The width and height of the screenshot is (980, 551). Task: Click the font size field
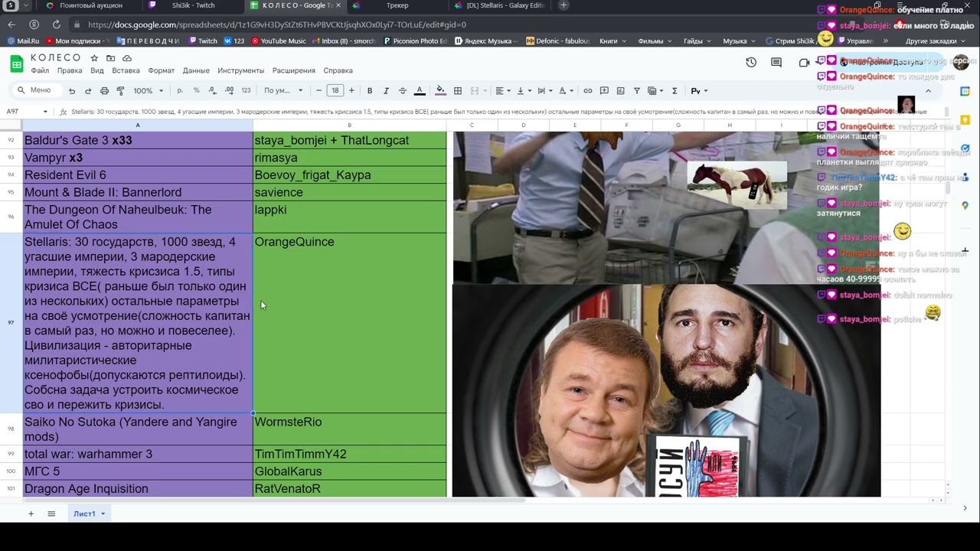point(335,90)
